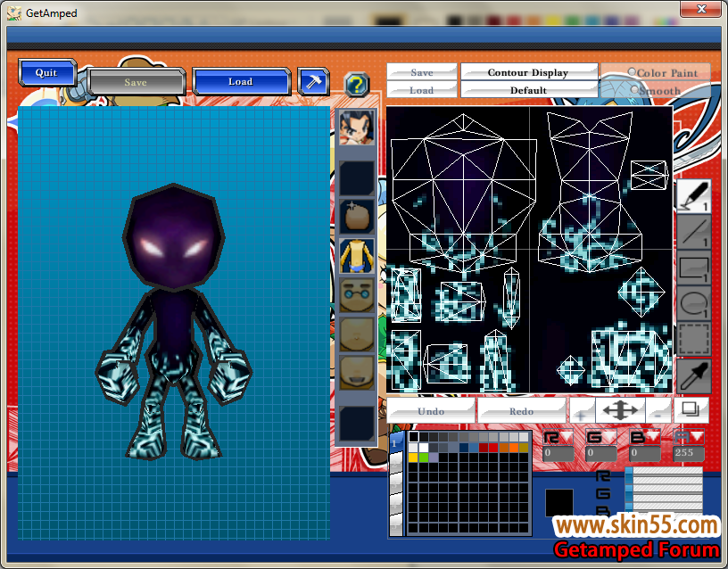This screenshot has width=728, height=569.
Task: Adjust the R color slider
Action: (x=664, y=475)
